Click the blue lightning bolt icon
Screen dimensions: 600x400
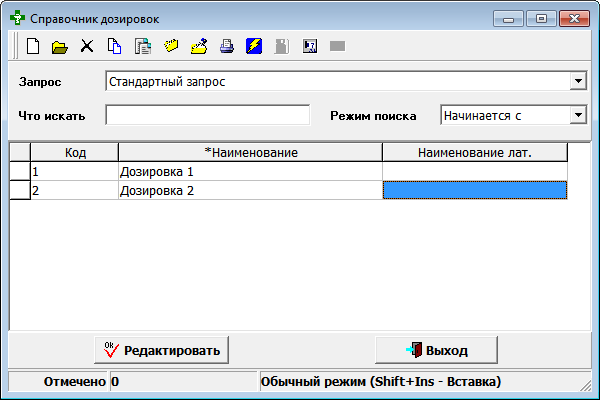click(x=254, y=46)
